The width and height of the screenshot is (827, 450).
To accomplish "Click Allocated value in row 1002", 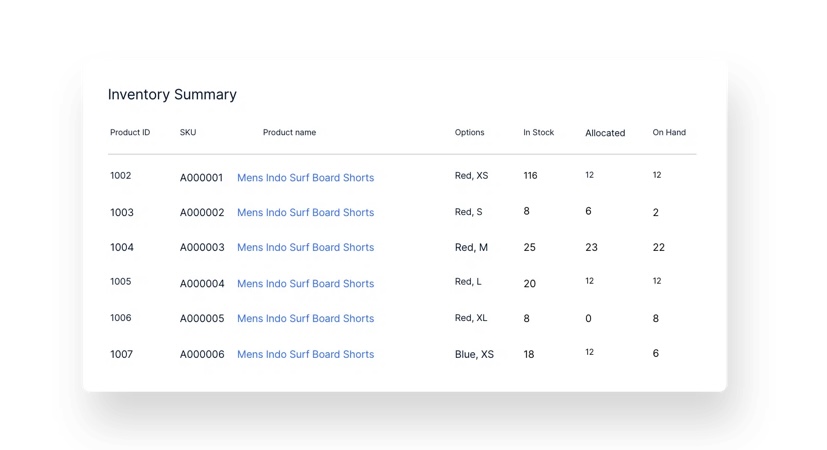I will 590,175.
